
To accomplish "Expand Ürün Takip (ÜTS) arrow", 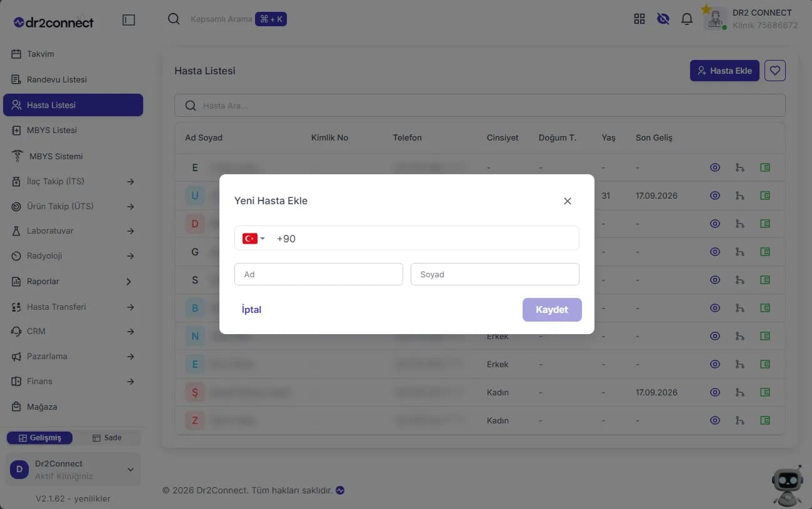I will (x=130, y=207).
